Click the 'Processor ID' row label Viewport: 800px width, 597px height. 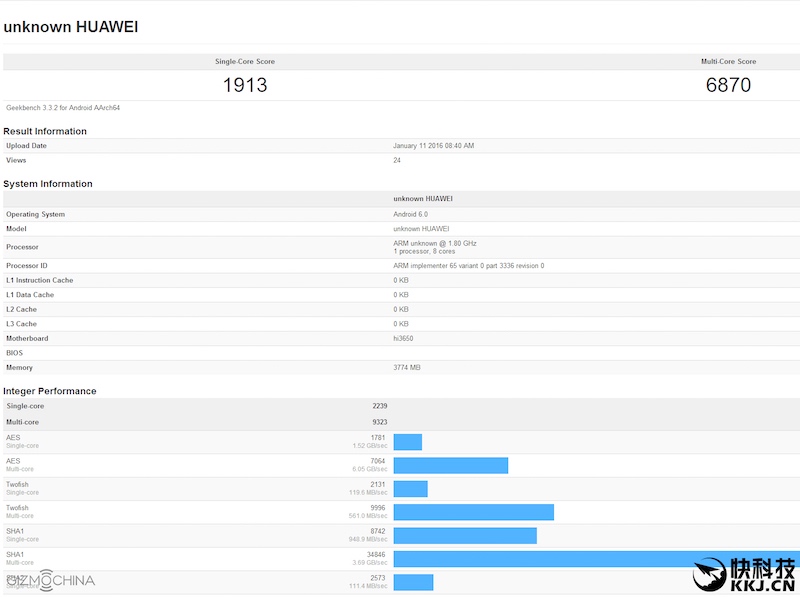tap(27, 266)
